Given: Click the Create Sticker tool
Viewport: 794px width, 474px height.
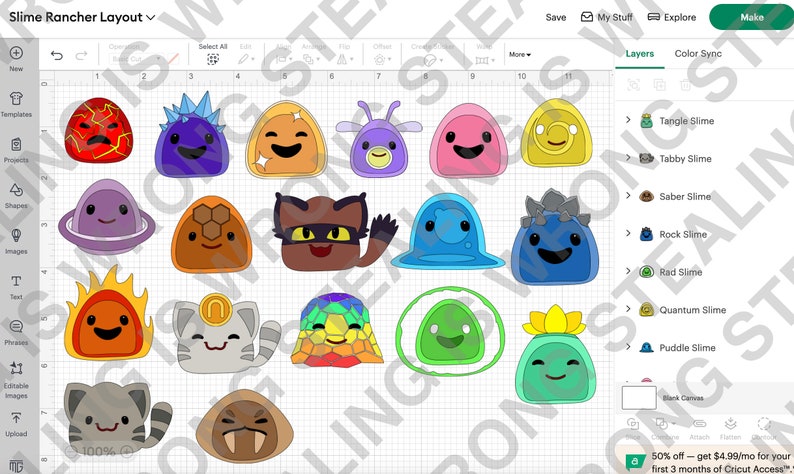Looking at the screenshot, I should tap(432, 54).
